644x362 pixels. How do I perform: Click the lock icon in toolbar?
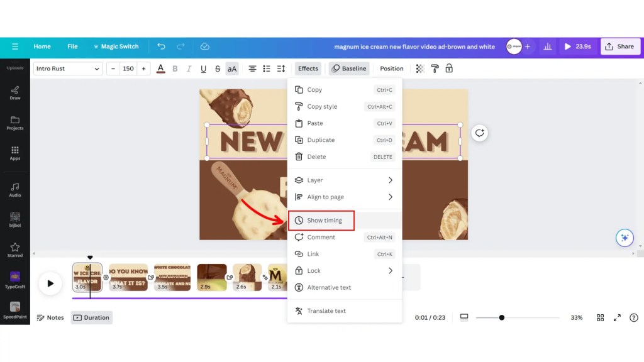coord(449,69)
